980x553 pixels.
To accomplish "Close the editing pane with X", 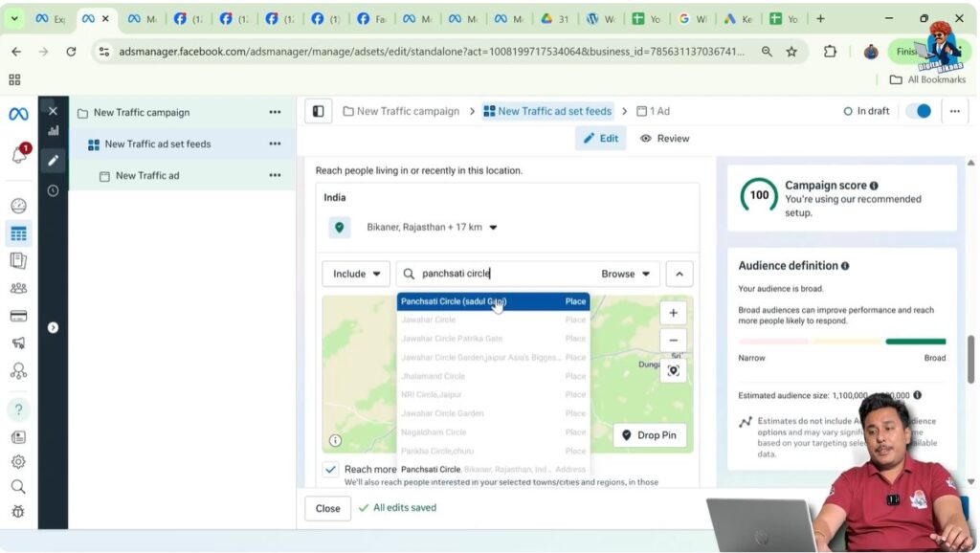I will coord(54,111).
